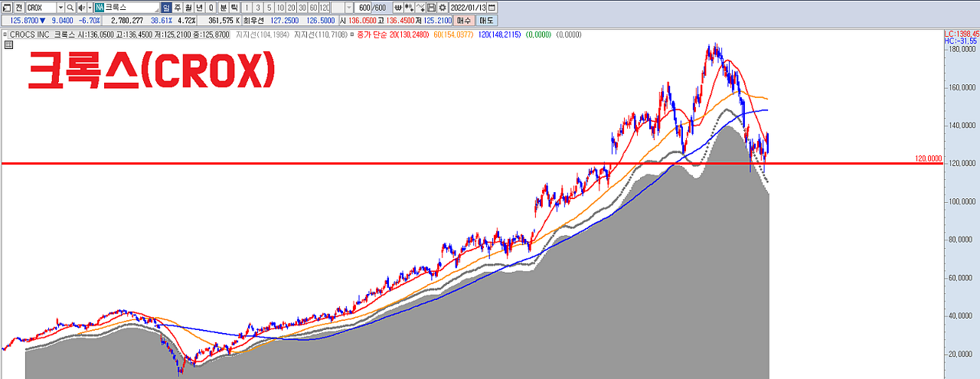
Task: Click the 361,575 K value
Action: point(224,21)
